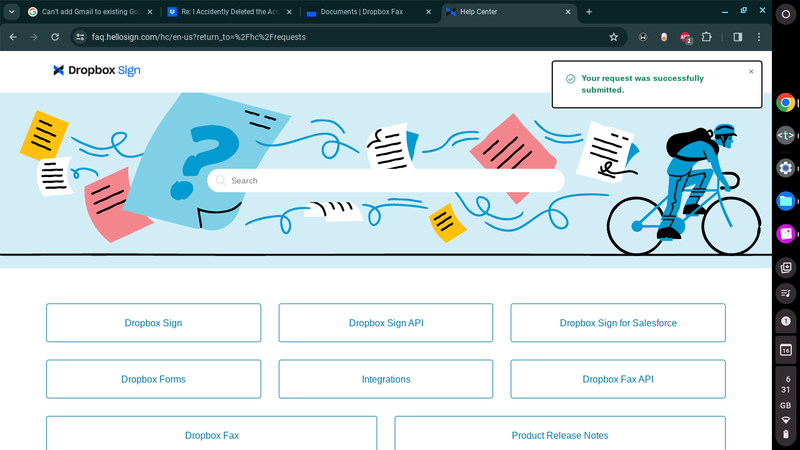The height and width of the screenshot is (450, 800).
Task: Close the Documents | Dropbox Fax tab
Action: 429,12
